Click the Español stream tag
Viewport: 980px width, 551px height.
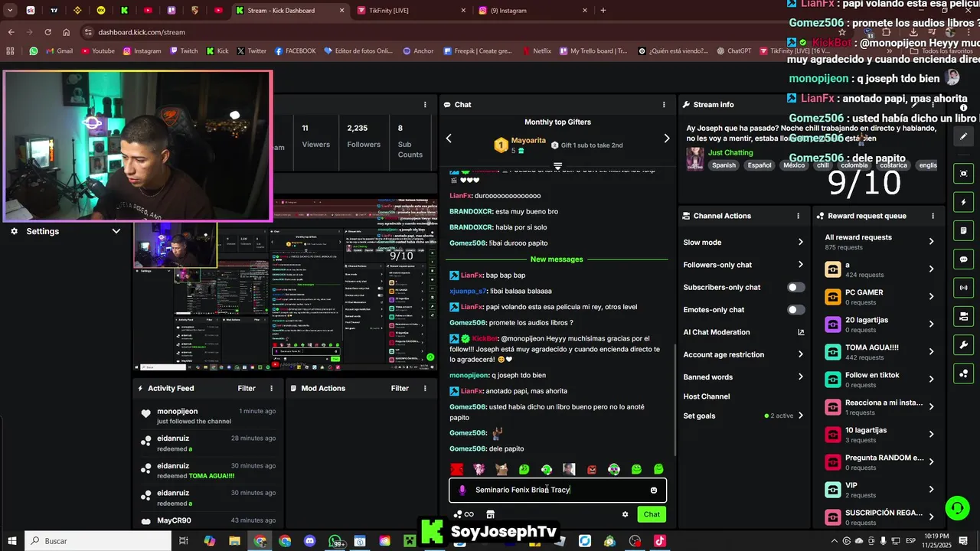[x=759, y=165]
